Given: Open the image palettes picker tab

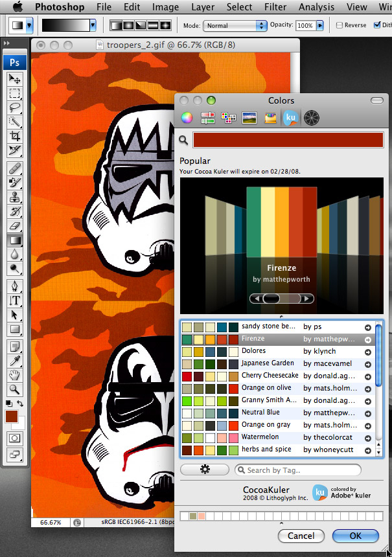Looking at the screenshot, I should click(249, 118).
